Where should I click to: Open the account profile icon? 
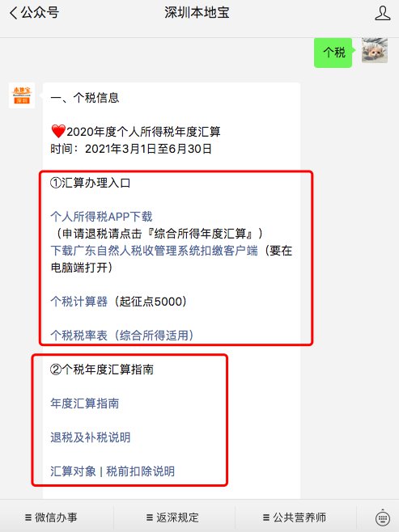click(382, 13)
